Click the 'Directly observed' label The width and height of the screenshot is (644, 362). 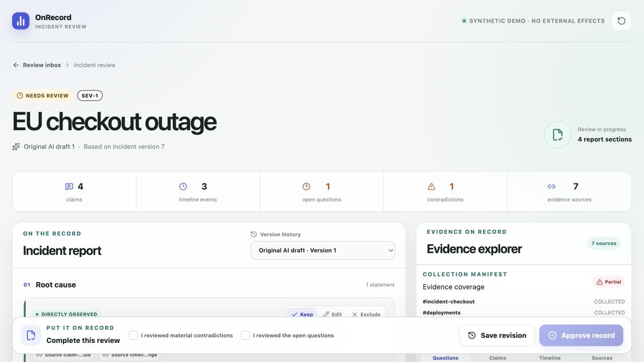[x=66, y=314]
